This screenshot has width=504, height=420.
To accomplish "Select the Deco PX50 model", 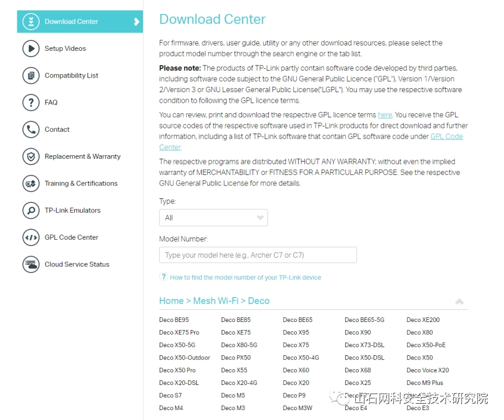I will point(236,358).
